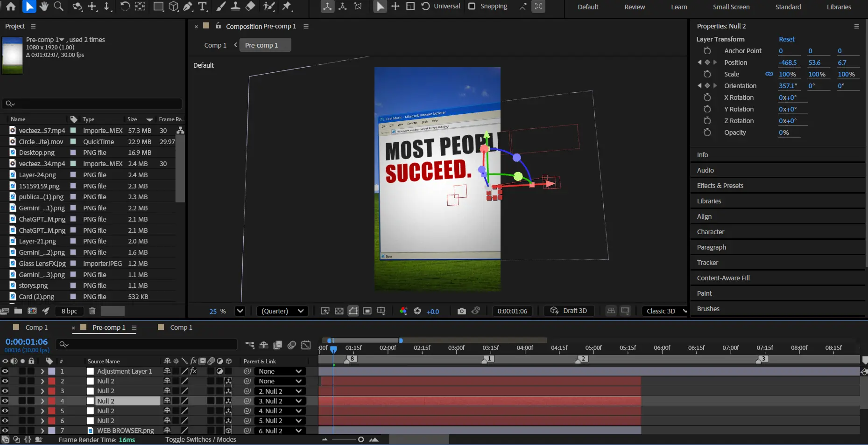Switch to the Review workspace
This screenshot has width=868, height=445.
(635, 7)
